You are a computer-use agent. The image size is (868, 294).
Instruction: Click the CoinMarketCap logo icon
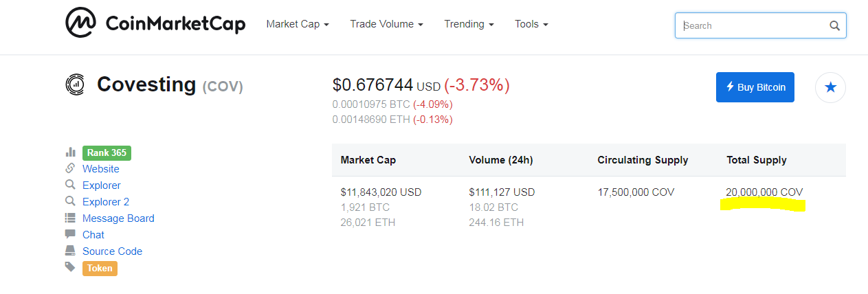[x=81, y=24]
